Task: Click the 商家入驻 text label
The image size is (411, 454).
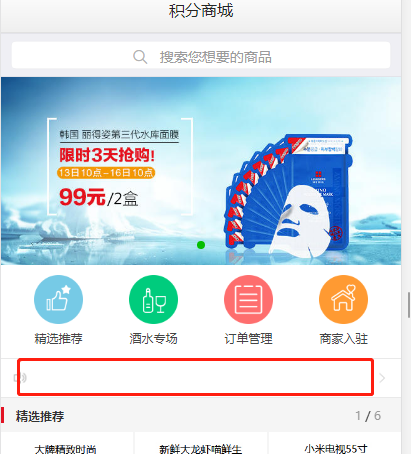Action: click(343, 339)
